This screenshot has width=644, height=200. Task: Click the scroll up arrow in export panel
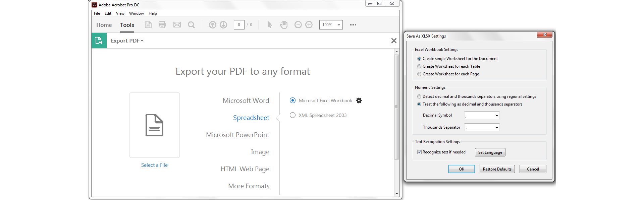tap(396, 52)
